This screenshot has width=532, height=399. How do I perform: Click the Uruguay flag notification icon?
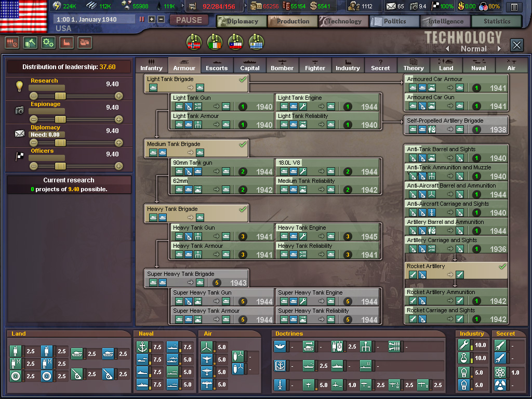click(x=256, y=41)
